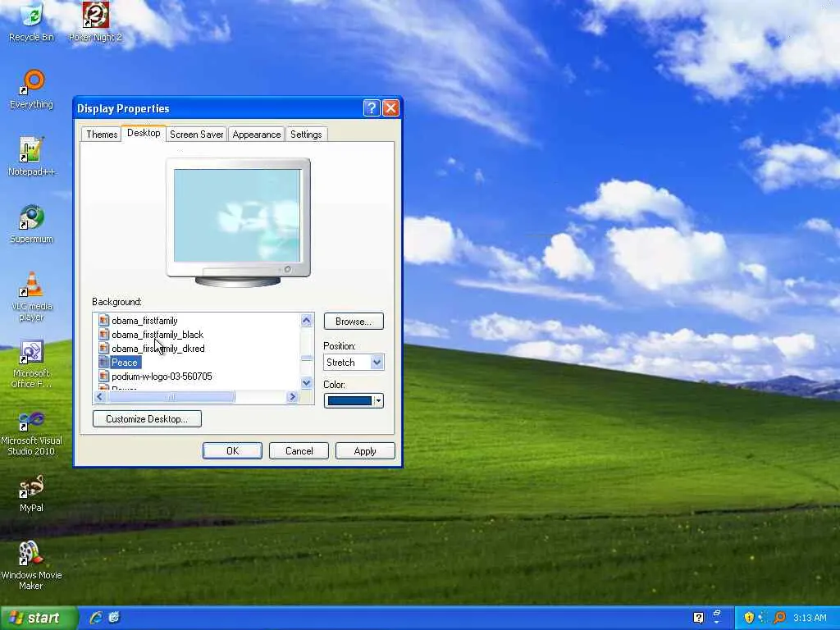Screen dimensions: 840x630
Task: Select the Microsoft Visual Studio 2010 icon
Action: click(31, 431)
